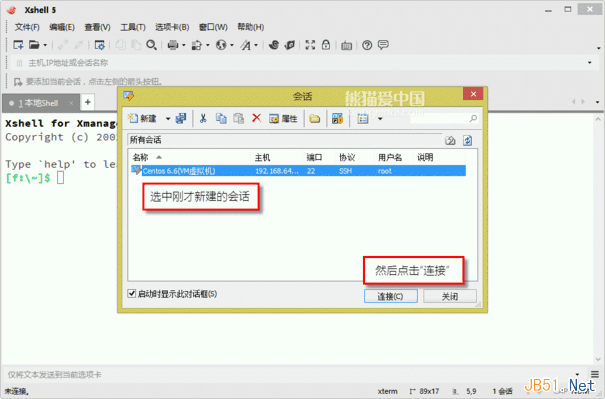Screen dimensions: 605x399
Task: Open the 编辑(E) menu
Action: pos(62,27)
